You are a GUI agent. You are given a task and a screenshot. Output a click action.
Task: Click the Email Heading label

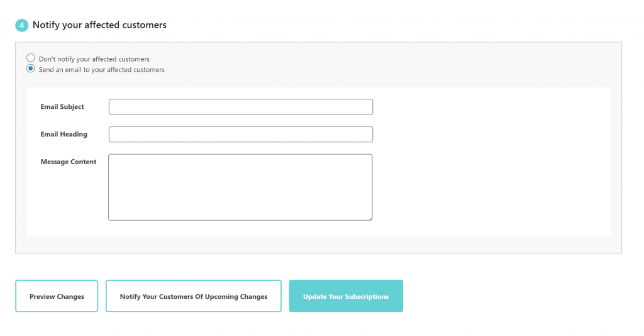64,134
